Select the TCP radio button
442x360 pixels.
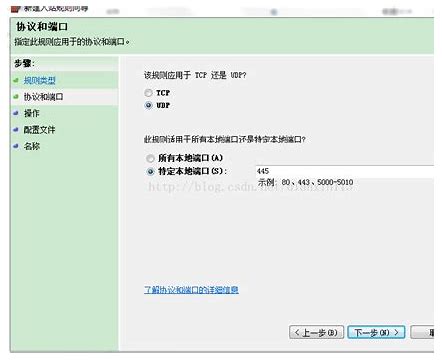pyautogui.click(x=149, y=93)
